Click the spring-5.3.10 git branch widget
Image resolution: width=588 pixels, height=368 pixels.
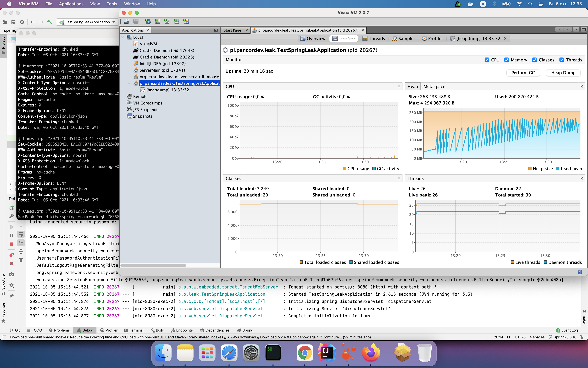(x=562, y=337)
